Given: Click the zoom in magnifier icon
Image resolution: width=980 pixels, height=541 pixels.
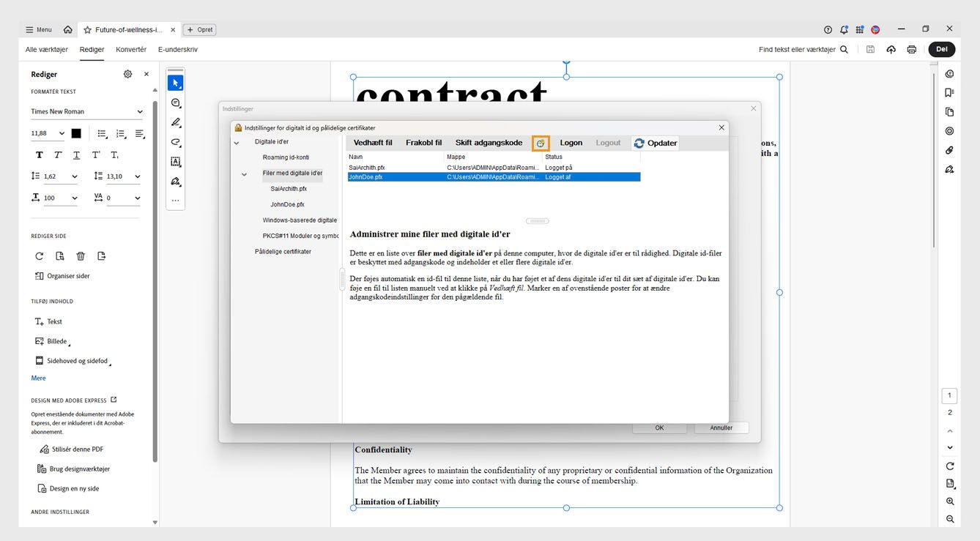Looking at the screenshot, I should [950, 501].
